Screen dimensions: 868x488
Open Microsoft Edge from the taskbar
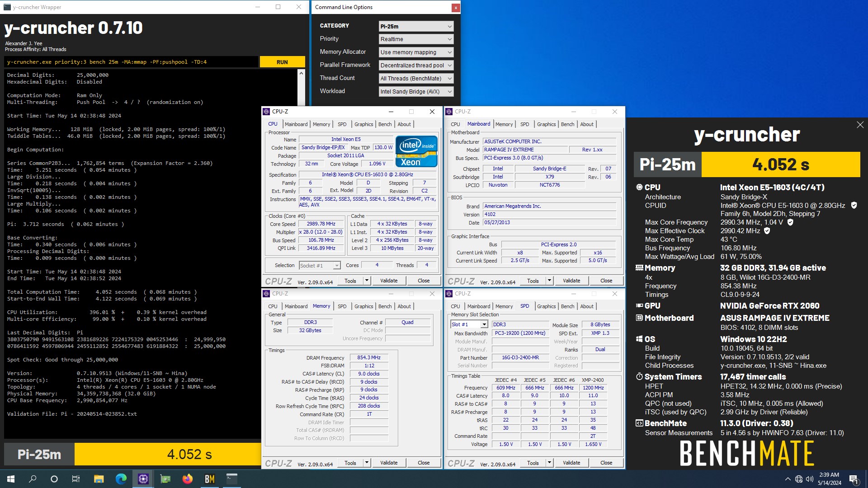pyautogui.click(x=121, y=479)
